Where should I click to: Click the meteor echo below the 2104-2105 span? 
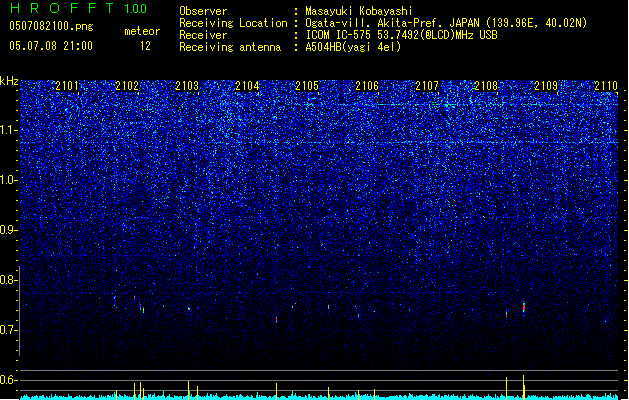point(276,319)
